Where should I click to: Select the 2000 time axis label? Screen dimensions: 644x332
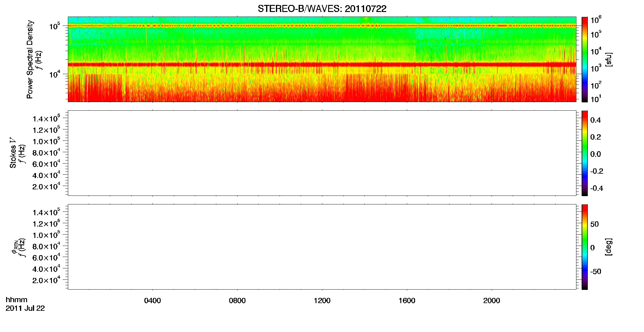[x=492, y=301]
